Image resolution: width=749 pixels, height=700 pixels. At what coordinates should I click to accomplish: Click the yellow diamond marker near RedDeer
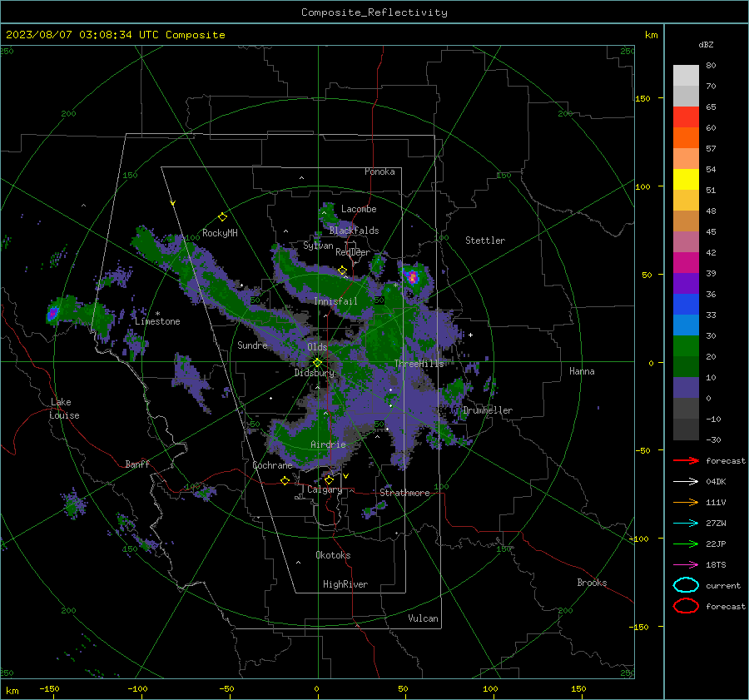(x=342, y=271)
